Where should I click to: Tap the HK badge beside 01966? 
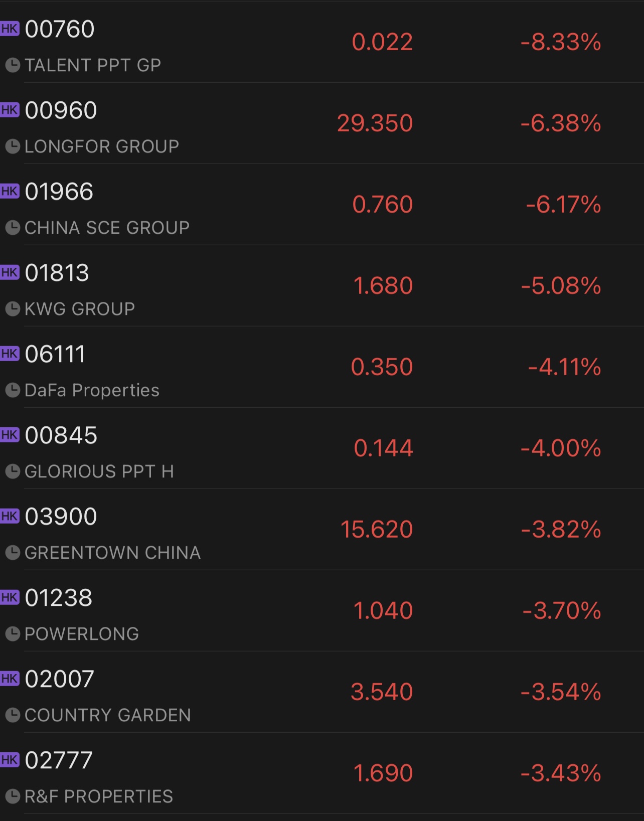(x=10, y=191)
